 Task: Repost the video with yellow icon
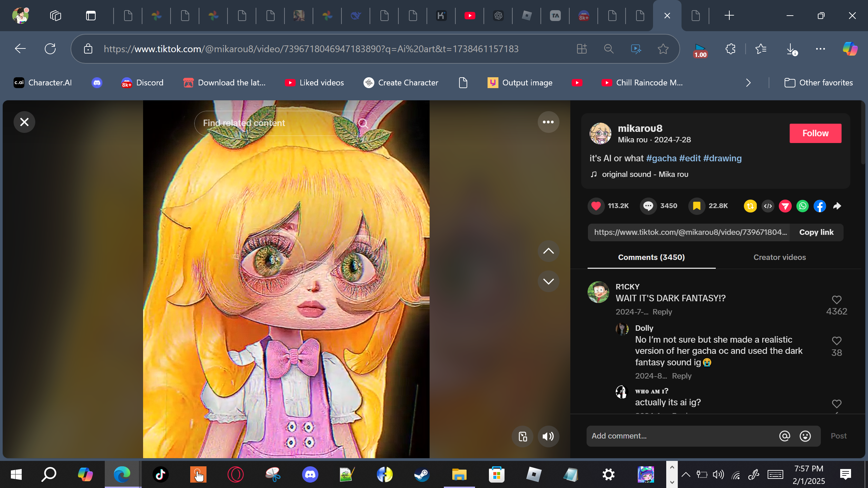750,206
